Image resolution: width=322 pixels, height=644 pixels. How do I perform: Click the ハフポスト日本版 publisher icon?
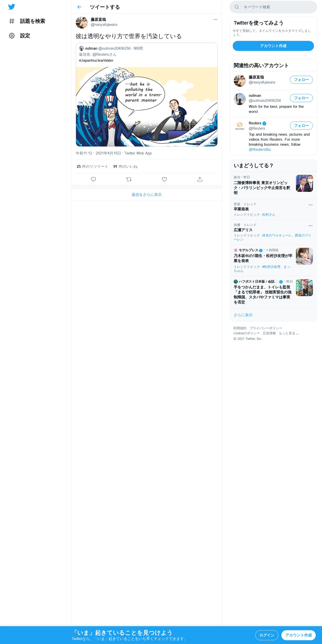coord(235,282)
